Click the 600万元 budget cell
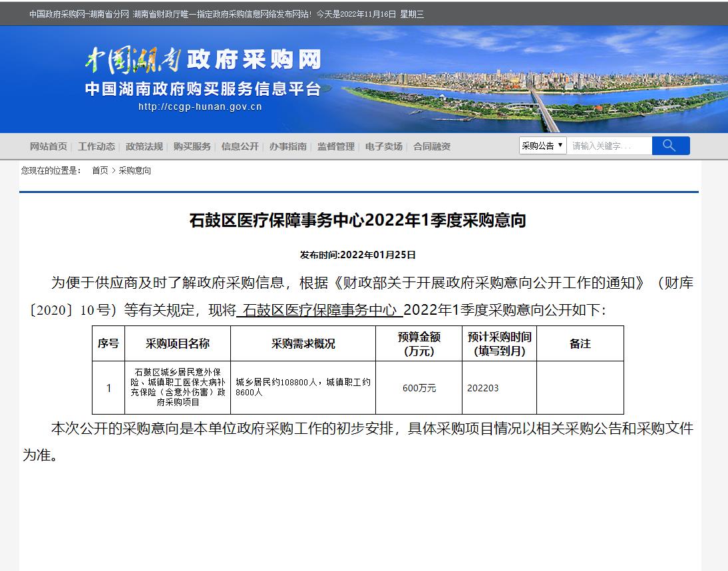Screen dimensions: 728x571 pos(419,387)
